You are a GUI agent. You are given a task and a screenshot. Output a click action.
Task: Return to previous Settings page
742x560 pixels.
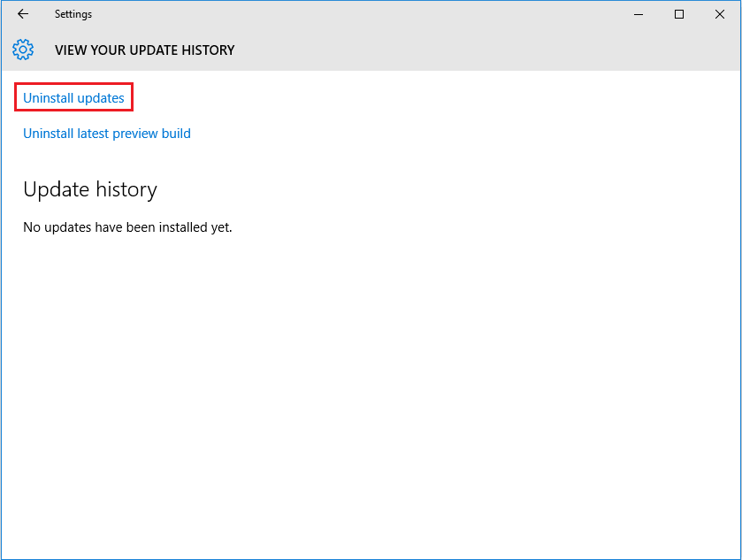point(23,14)
